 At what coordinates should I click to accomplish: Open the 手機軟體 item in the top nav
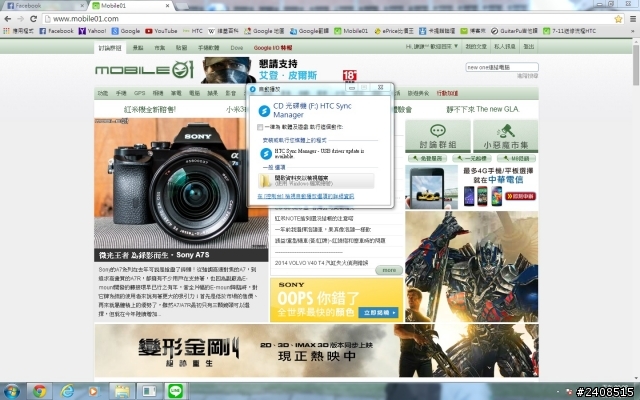[x=209, y=48]
